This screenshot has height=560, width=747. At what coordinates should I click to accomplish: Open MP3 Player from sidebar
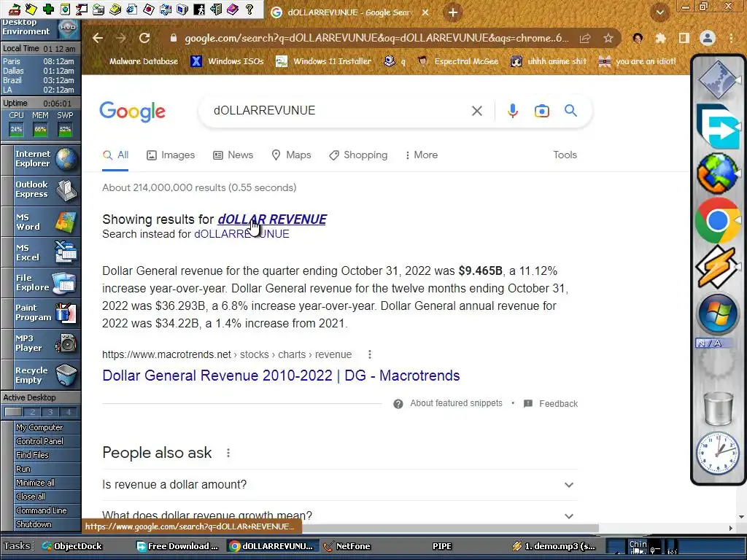click(41, 343)
